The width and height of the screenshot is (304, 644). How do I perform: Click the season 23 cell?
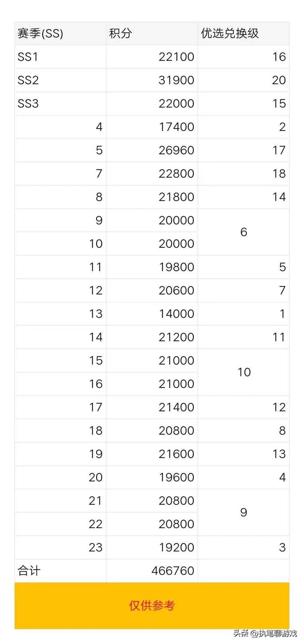[95, 547]
